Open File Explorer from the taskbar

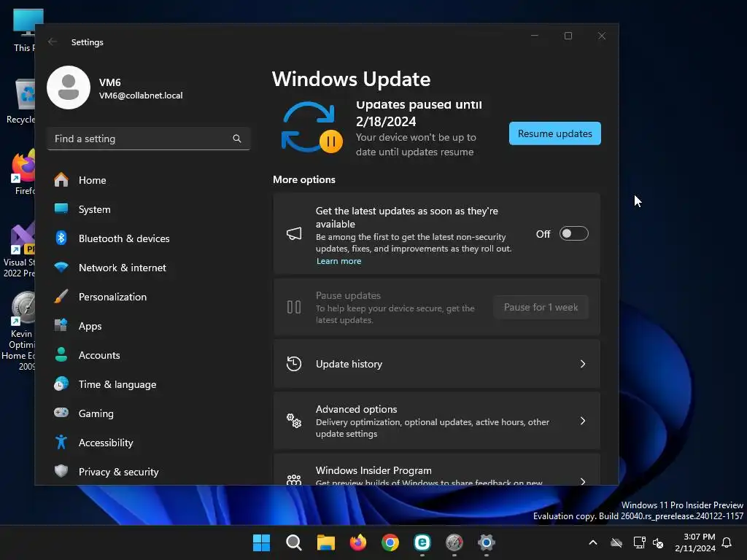coord(326,542)
